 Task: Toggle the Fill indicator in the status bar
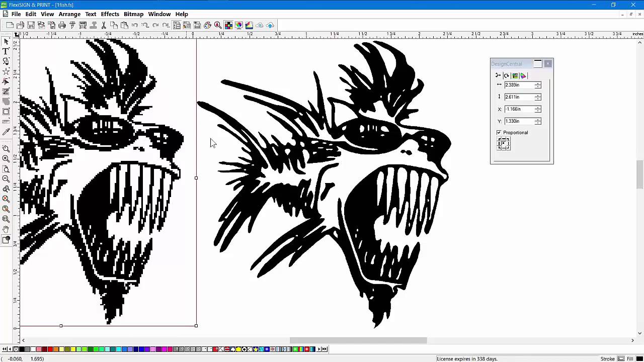638,358
